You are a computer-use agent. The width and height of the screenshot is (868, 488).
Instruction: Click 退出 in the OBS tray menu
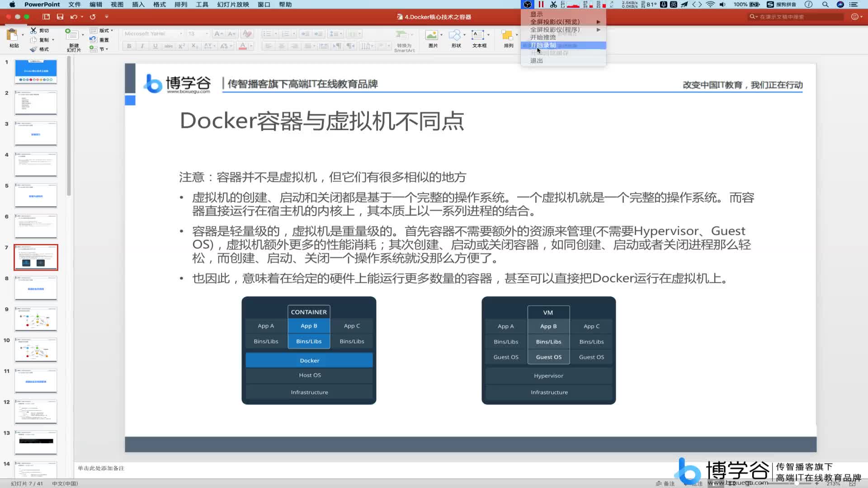coord(563,61)
